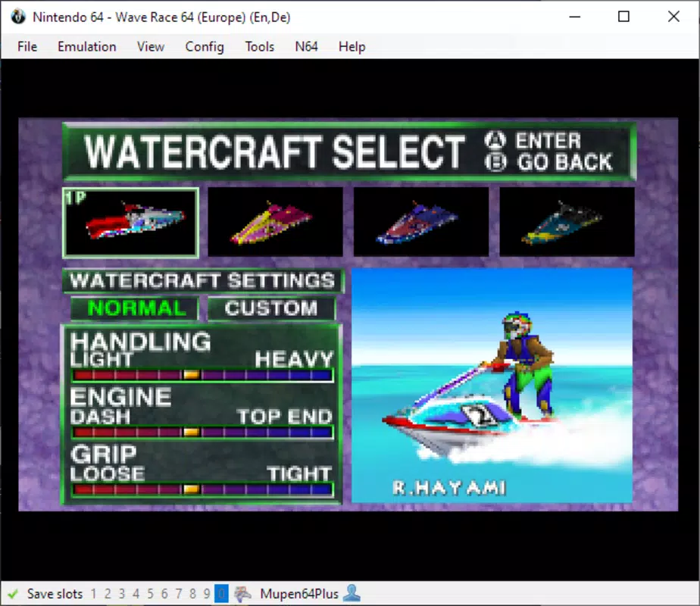Select save slot 1
The width and height of the screenshot is (700, 606).
(93, 594)
